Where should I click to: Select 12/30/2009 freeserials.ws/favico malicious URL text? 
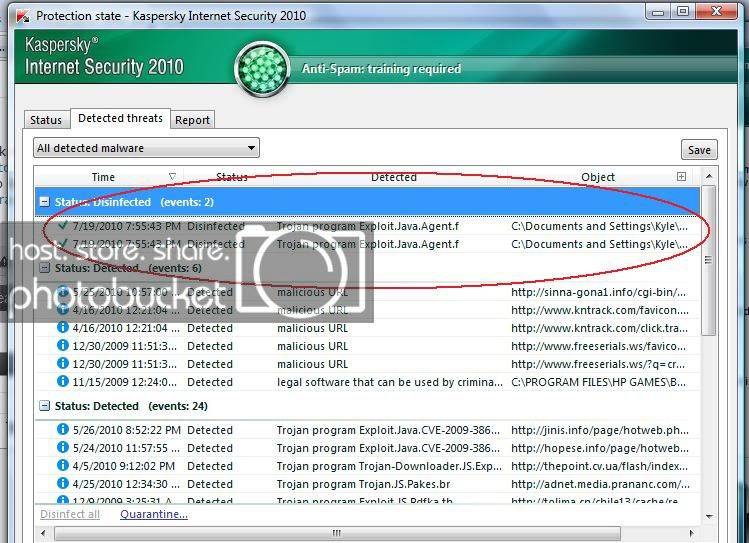(312, 346)
